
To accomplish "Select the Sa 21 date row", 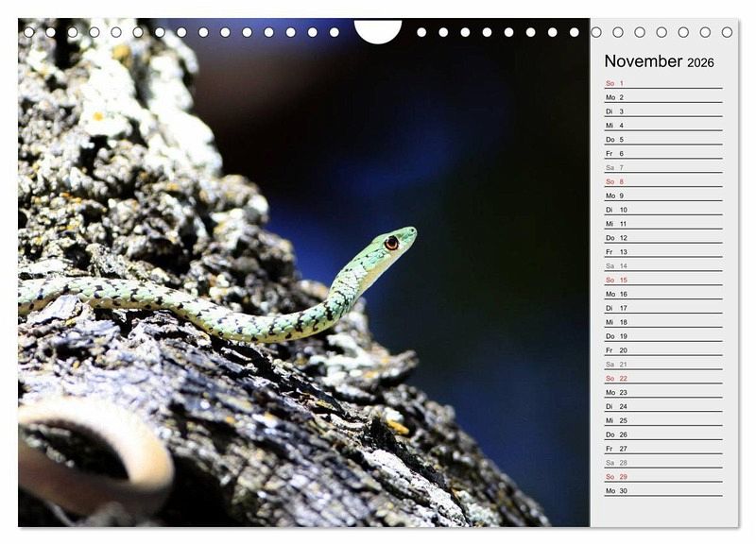I will click(x=663, y=364).
